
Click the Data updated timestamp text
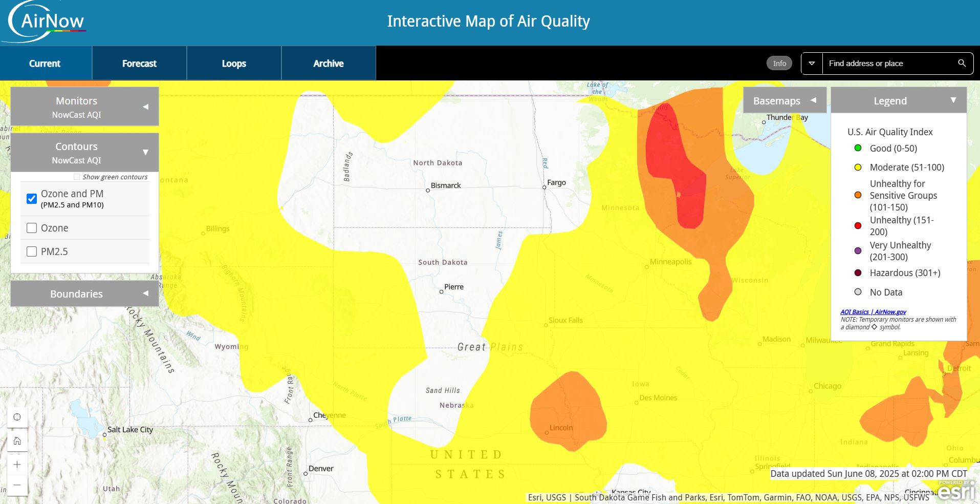click(x=869, y=474)
